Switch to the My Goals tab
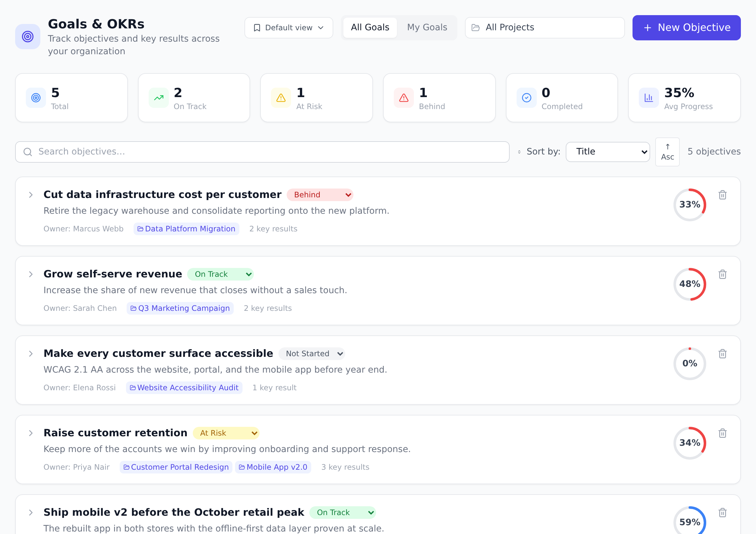Image resolution: width=756 pixels, height=534 pixels. point(427,28)
